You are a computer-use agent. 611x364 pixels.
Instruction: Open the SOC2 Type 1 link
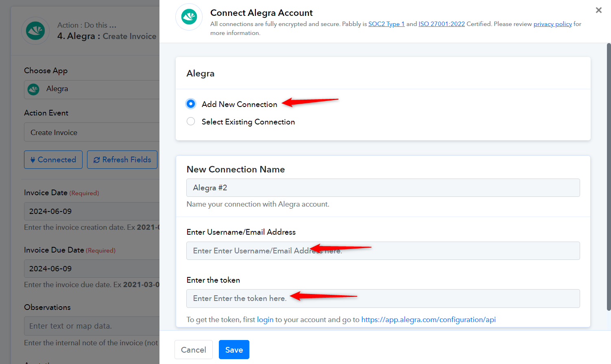coord(386,24)
